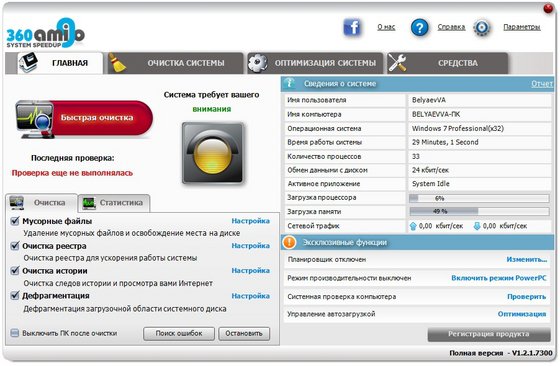
Task: Open settings via the gear icon
Action: 482,27
